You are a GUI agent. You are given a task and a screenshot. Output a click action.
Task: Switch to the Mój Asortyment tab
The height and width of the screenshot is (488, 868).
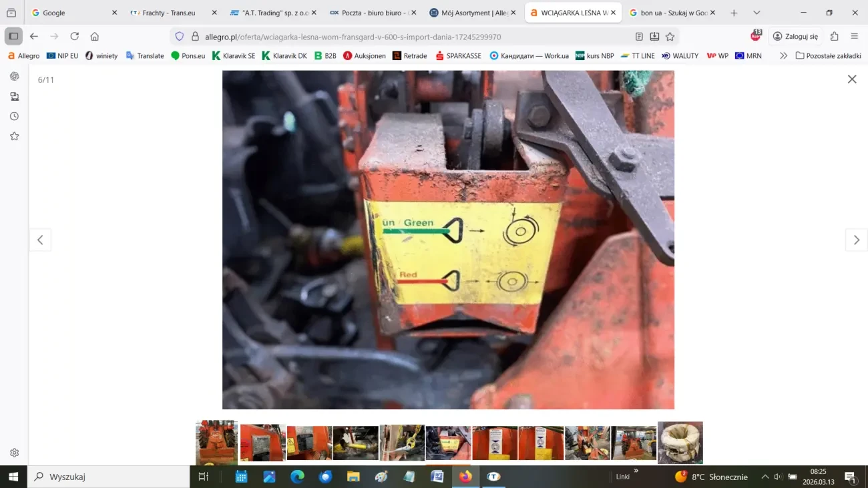(x=471, y=13)
